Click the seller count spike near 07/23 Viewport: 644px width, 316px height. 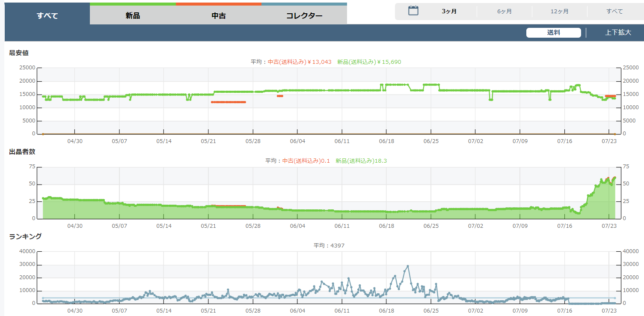[x=614, y=178]
